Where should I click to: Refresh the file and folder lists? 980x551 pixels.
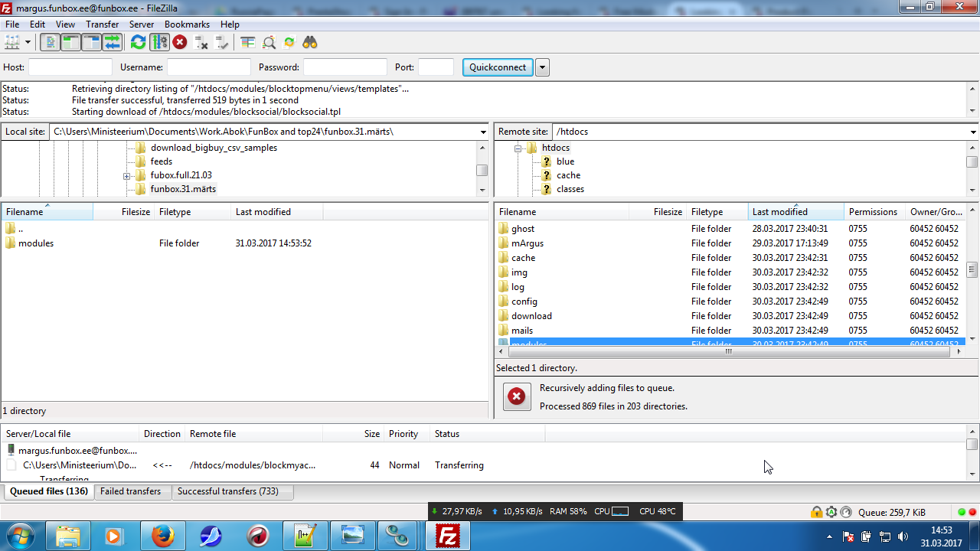click(138, 42)
